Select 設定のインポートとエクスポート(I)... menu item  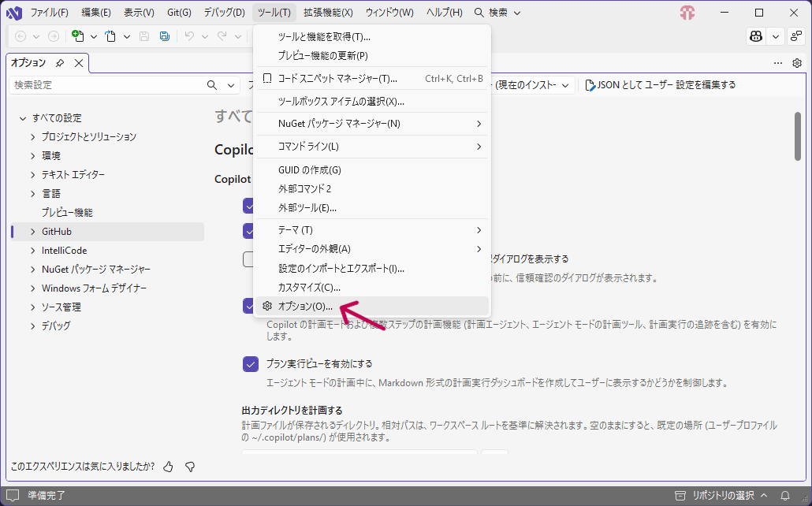[372, 268]
